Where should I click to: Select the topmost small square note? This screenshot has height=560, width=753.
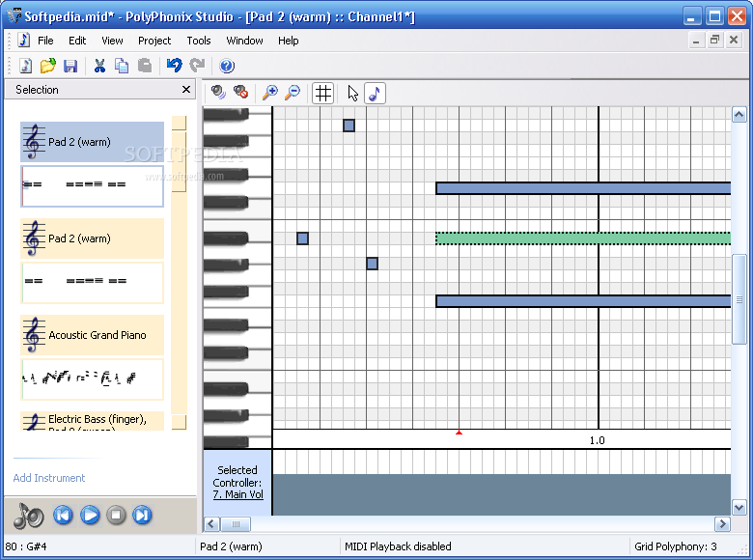tap(349, 126)
